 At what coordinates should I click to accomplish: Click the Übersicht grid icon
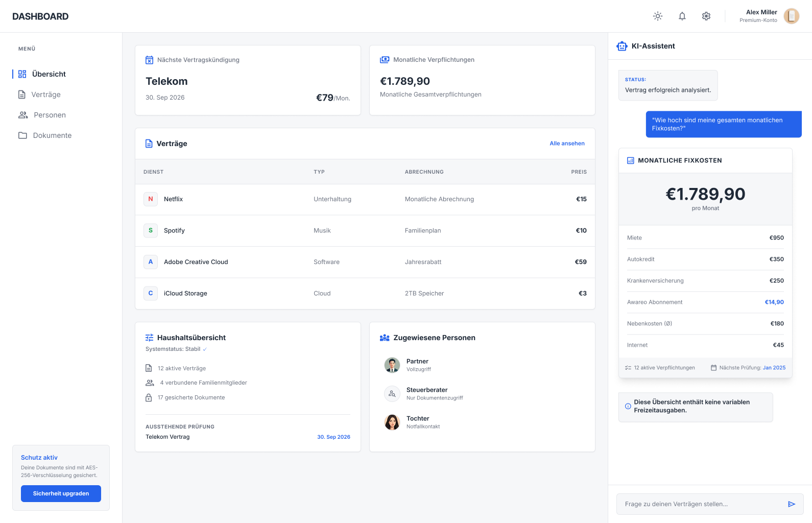coord(22,74)
